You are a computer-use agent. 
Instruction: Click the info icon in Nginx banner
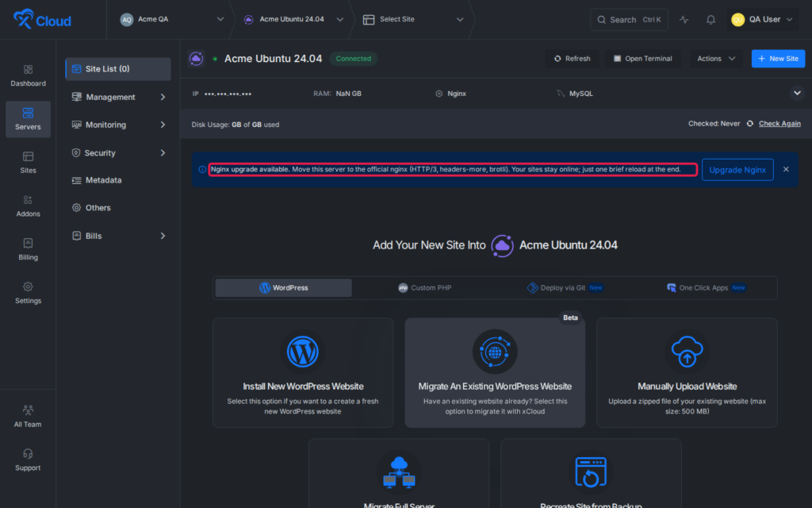pos(202,170)
